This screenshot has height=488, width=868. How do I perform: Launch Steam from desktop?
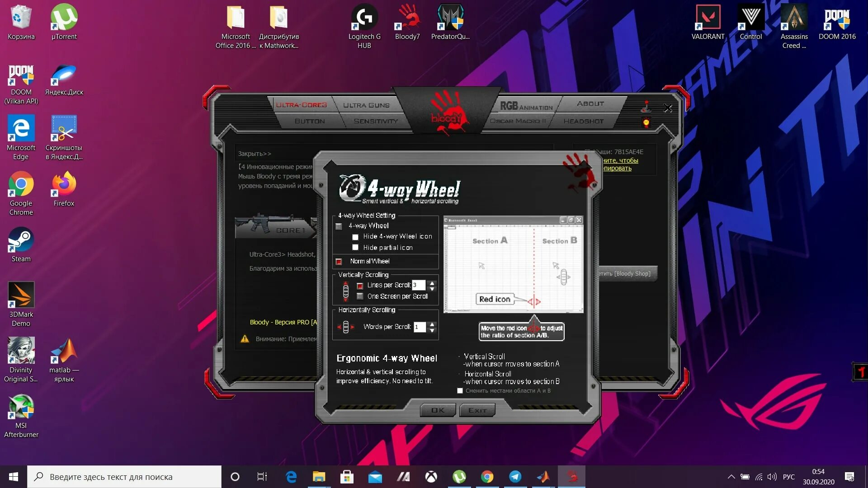coord(21,244)
